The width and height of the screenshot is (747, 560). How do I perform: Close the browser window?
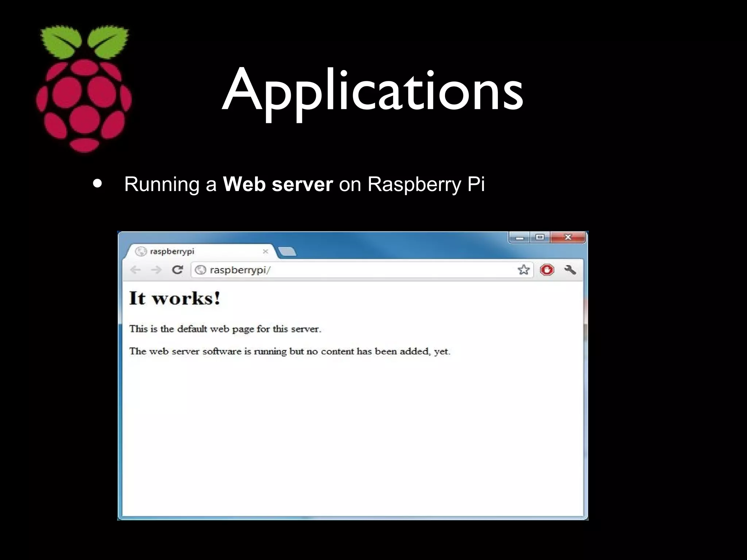(568, 237)
